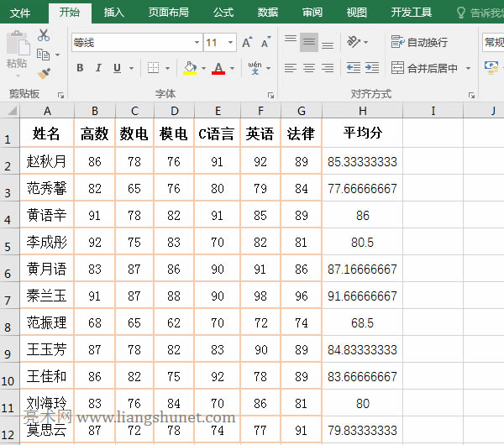The height and width of the screenshot is (445, 504).
Task: Open the 文件 file menu
Action: click(20, 13)
